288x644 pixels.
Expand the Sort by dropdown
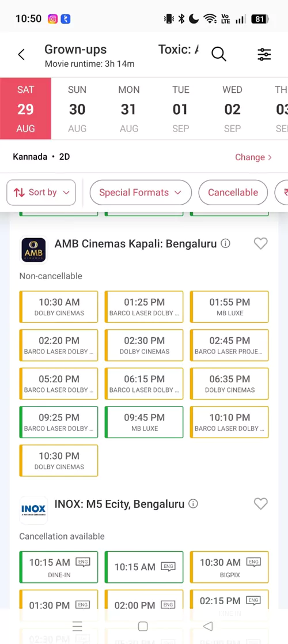coord(41,192)
